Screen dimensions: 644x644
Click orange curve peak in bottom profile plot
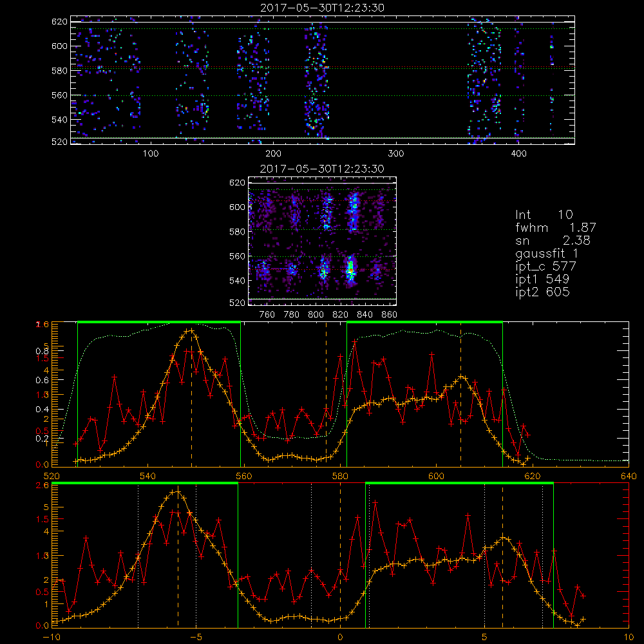(x=178, y=491)
